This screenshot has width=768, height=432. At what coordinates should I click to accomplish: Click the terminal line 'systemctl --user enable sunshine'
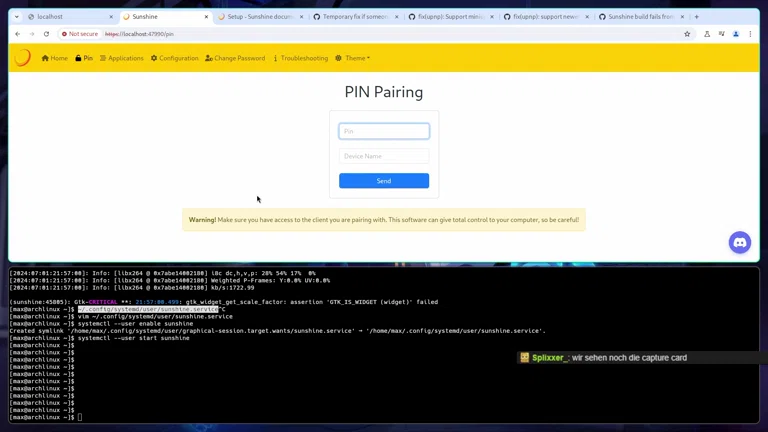pyautogui.click(x=136, y=324)
